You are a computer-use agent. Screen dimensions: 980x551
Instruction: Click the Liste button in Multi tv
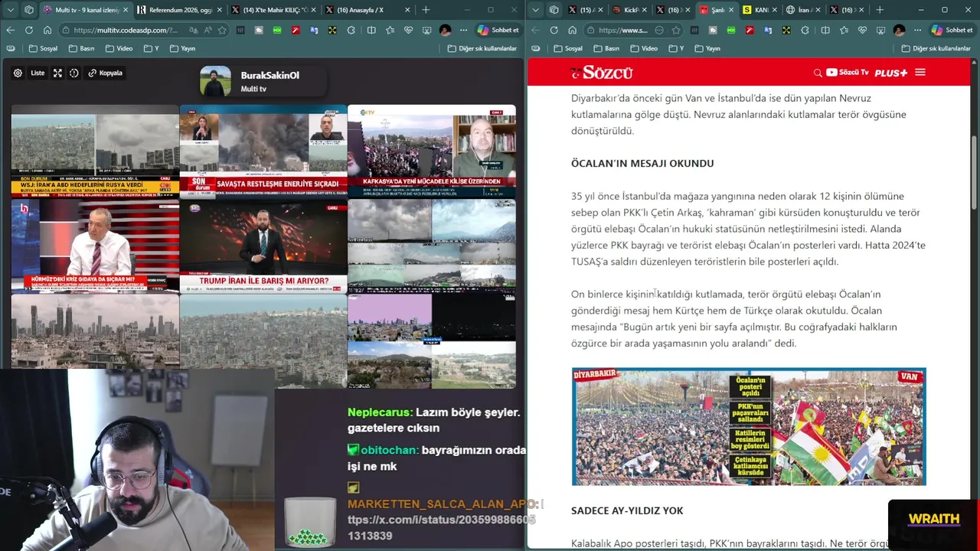[38, 73]
